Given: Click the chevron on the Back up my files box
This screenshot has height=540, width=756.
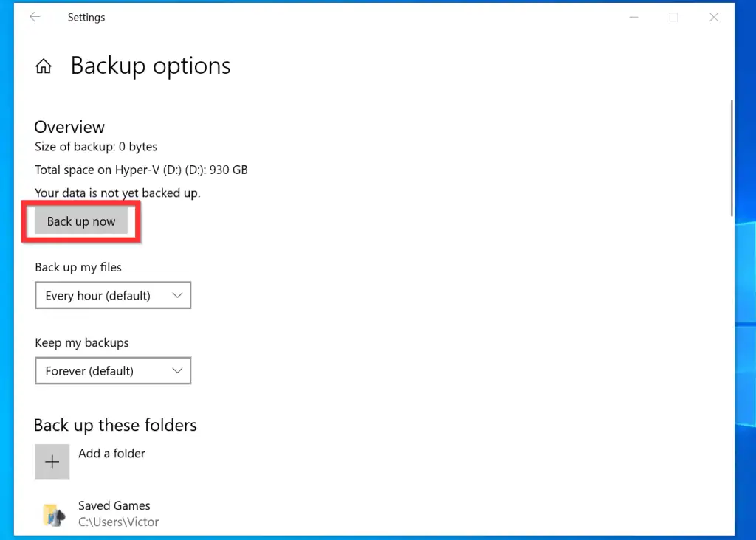Looking at the screenshot, I should [x=177, y=296].
